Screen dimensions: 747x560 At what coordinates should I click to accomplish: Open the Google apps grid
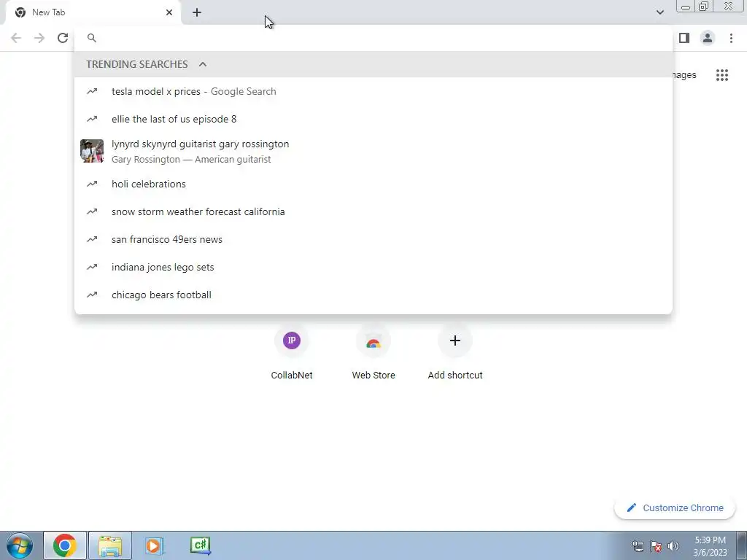click(721, 75)
